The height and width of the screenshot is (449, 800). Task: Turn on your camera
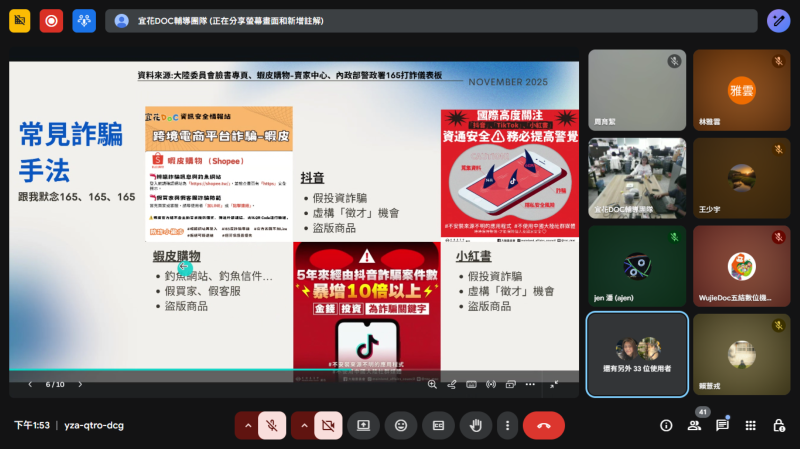(x=328, y=425)
